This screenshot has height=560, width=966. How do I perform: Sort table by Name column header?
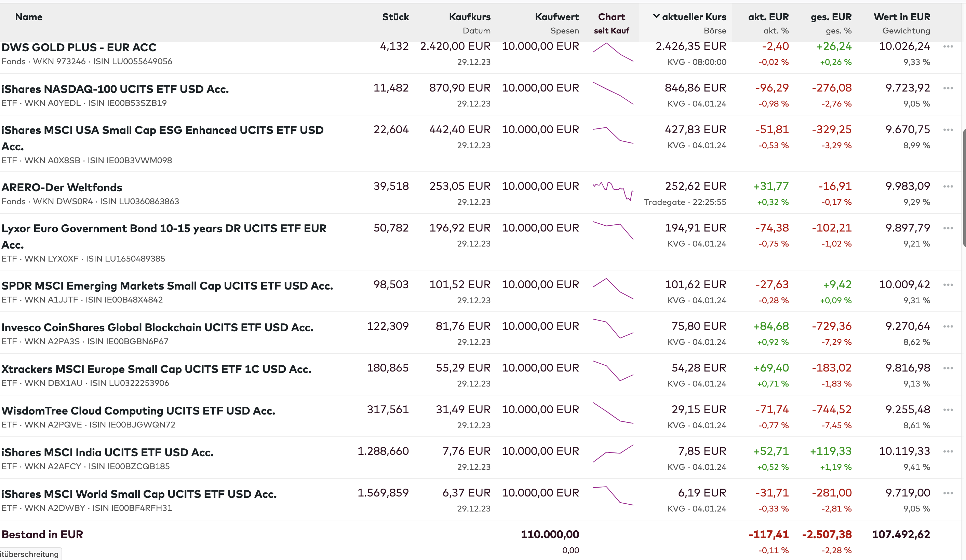[x=29, y=17]
